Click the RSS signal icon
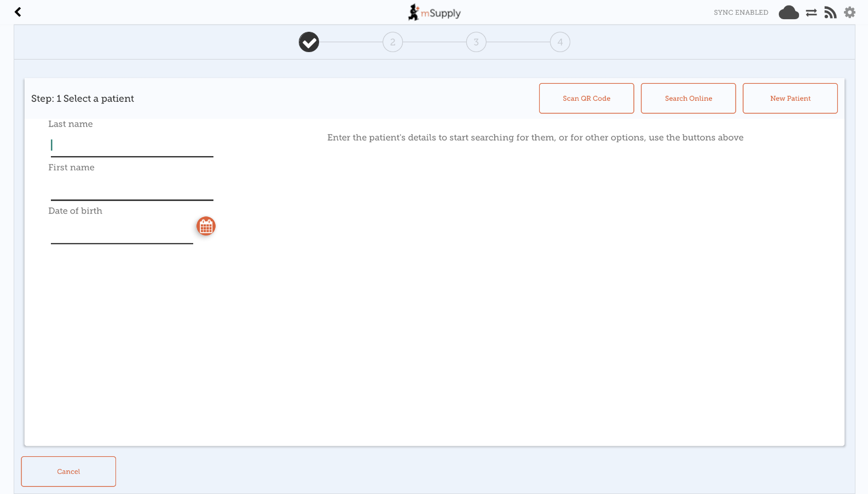Viewport: 868px width, 494px height. point(830,13)
